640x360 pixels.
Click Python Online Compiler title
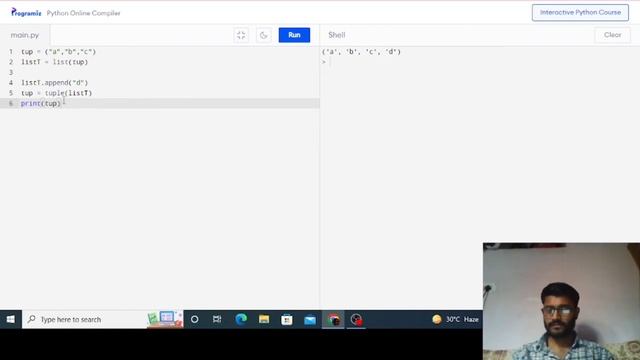point(83,13)
